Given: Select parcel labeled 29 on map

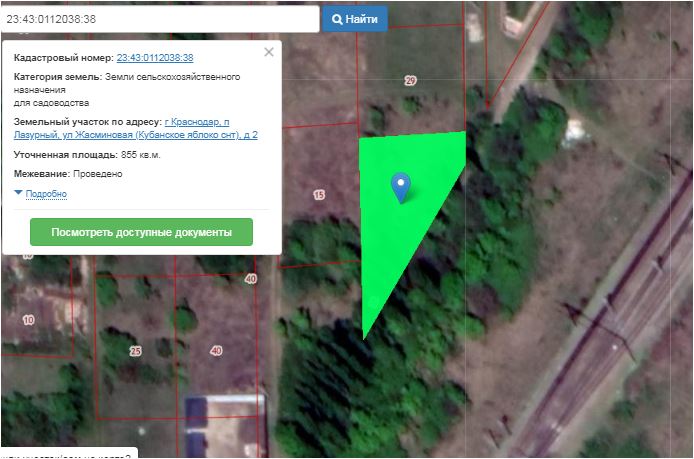Looking at the screenshot, I should pyautogui.click(x=410, y=80).
